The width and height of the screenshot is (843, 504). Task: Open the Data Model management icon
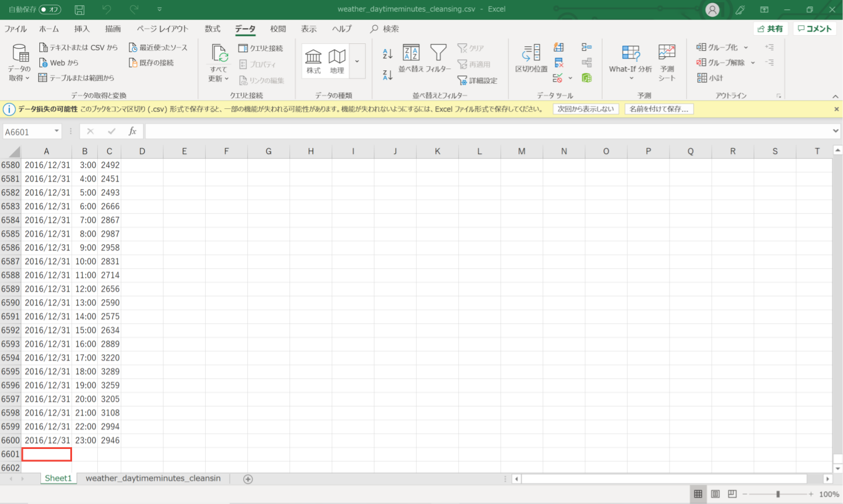586,78
